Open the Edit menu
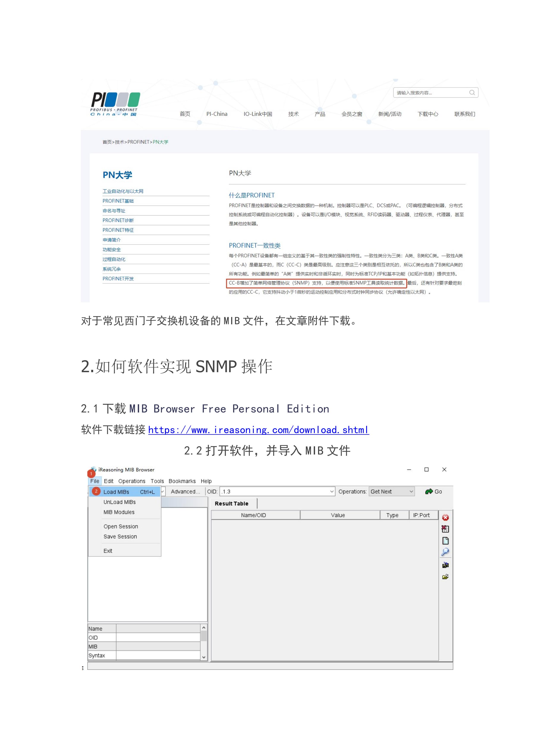The height and width of the screenshot is (756, 535). [x=108, y=481]
